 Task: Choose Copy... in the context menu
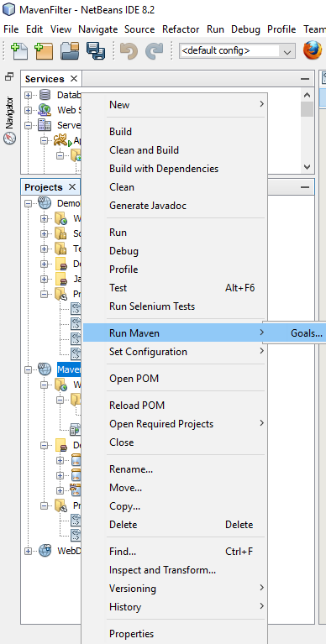[x=175, y=506]
